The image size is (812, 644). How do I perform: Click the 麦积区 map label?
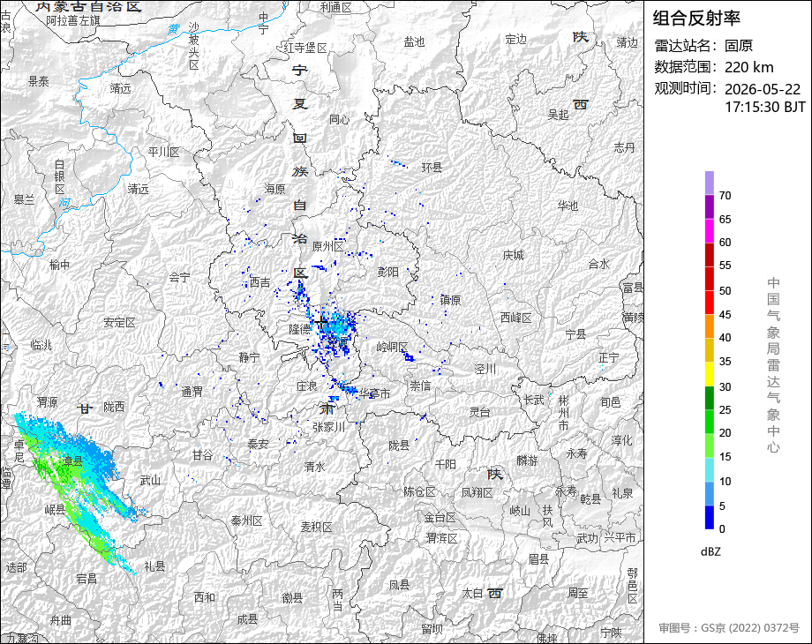click(x=316, y=527)
